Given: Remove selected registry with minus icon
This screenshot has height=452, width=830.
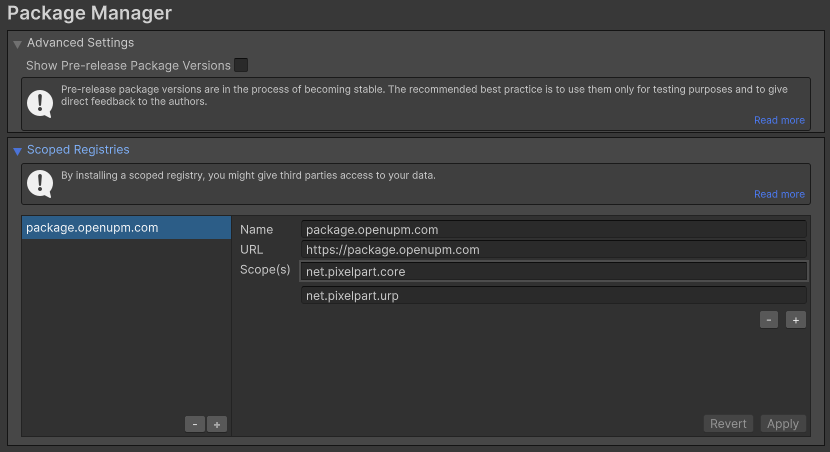Looking at the screenshot, I should (195, 424).
